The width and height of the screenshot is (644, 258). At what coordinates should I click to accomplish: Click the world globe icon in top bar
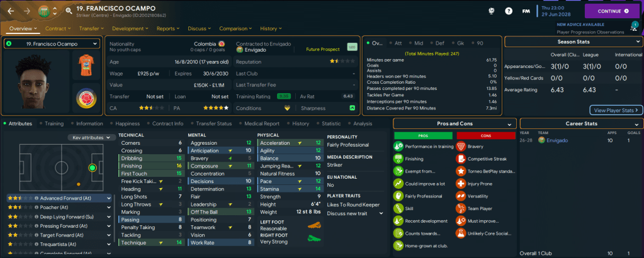click(491, 11)
